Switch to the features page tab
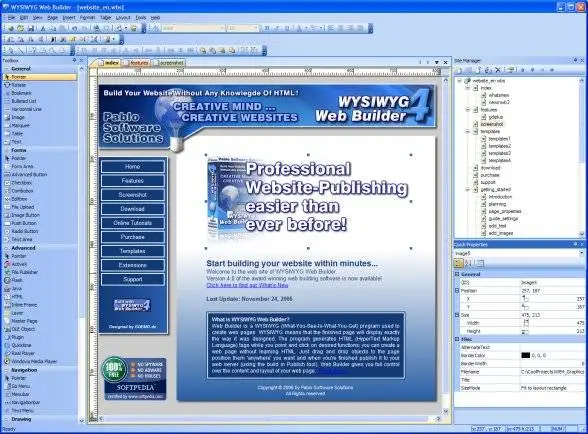This screenshot has width=588, height=434. 138,63
